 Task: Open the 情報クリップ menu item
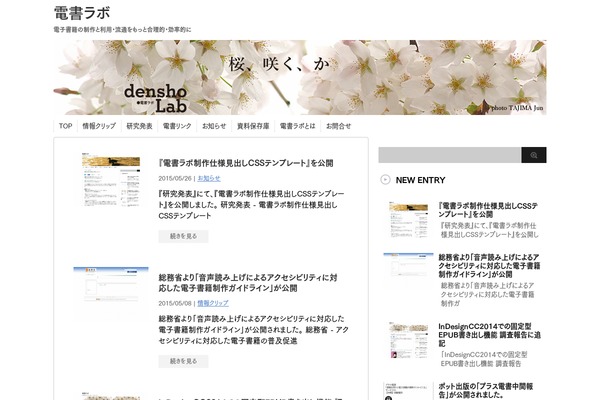click(99, 126)
